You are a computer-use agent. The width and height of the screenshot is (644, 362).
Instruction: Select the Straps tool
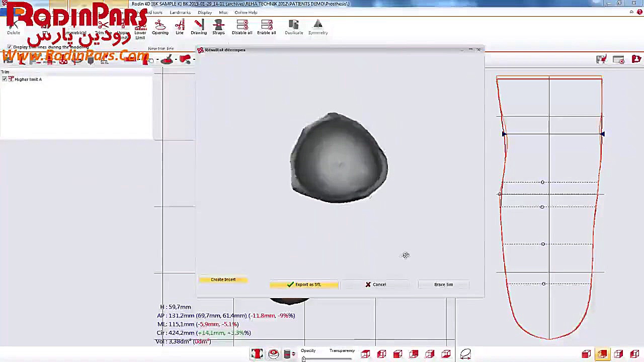tap(218, 25)
